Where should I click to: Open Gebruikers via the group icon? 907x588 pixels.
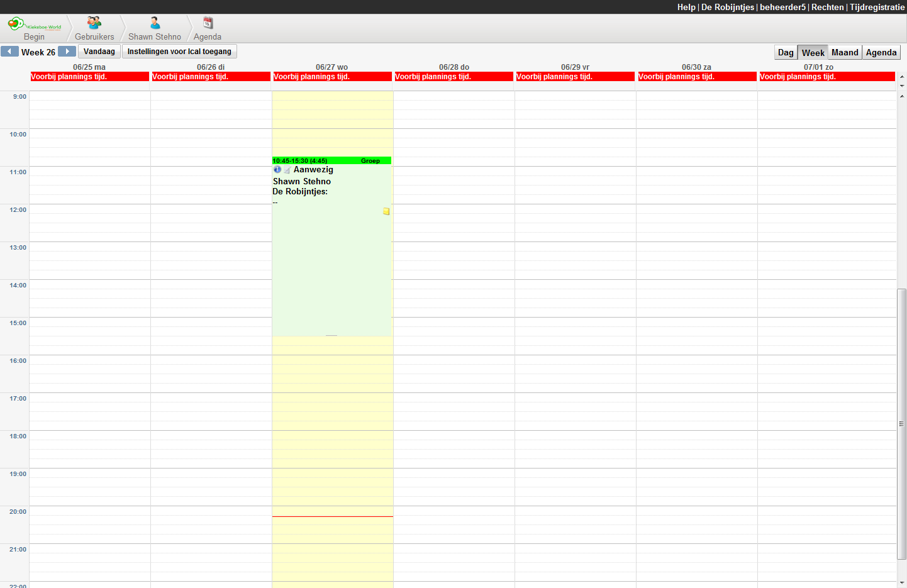pyautogui.click(x=94, y=23)
